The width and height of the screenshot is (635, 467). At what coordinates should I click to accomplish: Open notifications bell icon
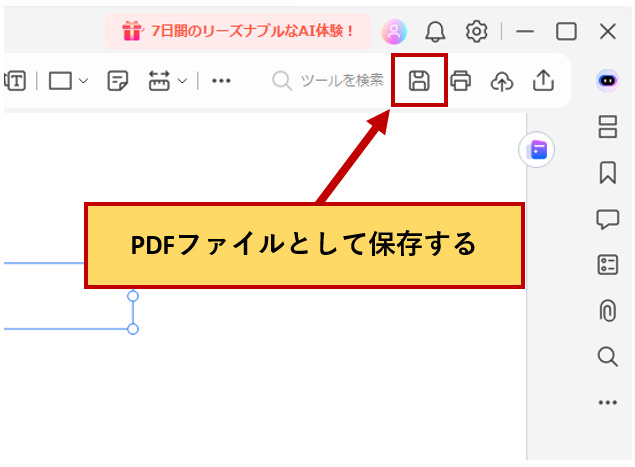(x=435, y=31)
